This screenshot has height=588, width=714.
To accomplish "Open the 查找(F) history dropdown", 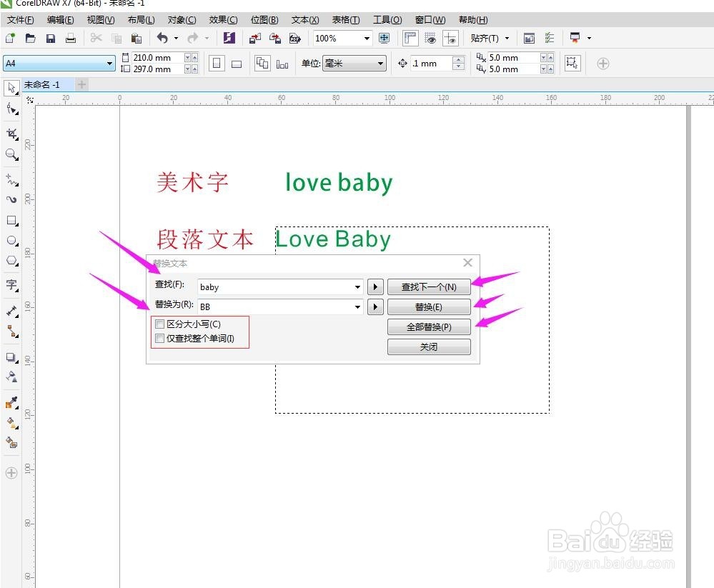I will point(357,286).
